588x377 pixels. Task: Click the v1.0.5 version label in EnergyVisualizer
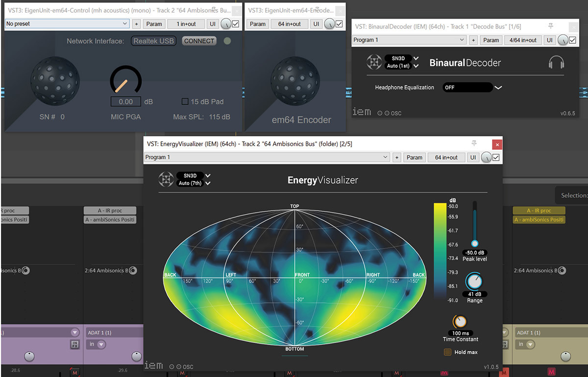pos(490,367)
